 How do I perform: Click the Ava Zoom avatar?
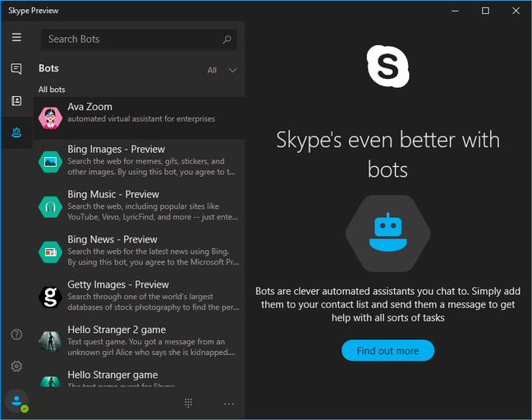(50, 118)
